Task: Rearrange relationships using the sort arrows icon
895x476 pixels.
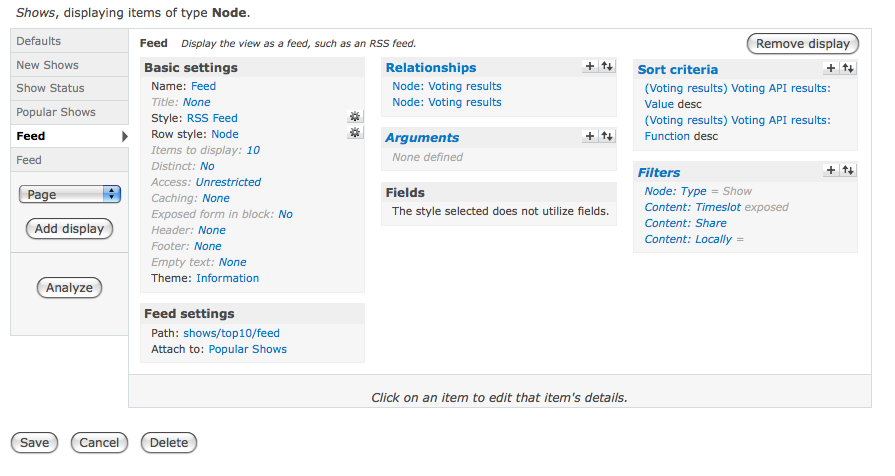Action: [x=607, y=66]
